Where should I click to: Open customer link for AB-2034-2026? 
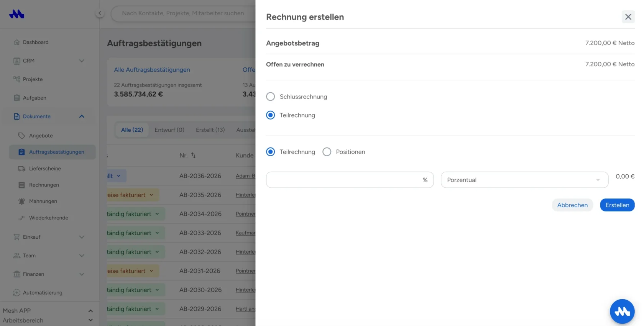[245, 214]
